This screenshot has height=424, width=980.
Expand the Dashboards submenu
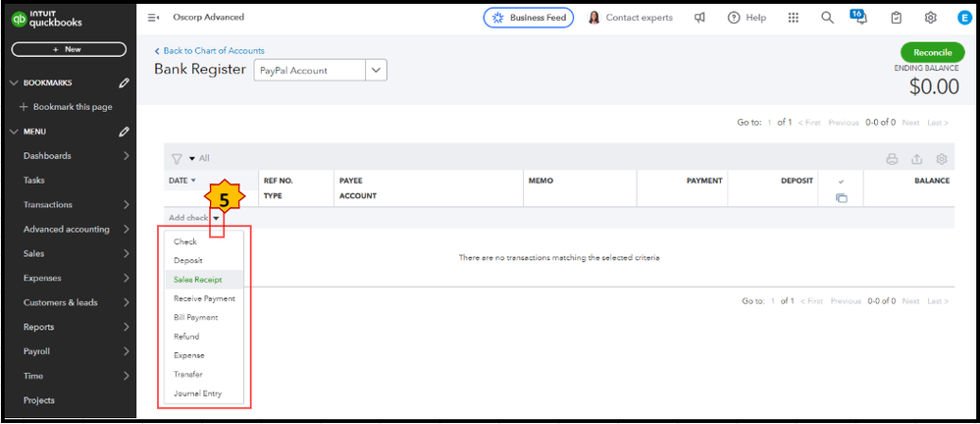pyautogui.click(x=126, y=156)
